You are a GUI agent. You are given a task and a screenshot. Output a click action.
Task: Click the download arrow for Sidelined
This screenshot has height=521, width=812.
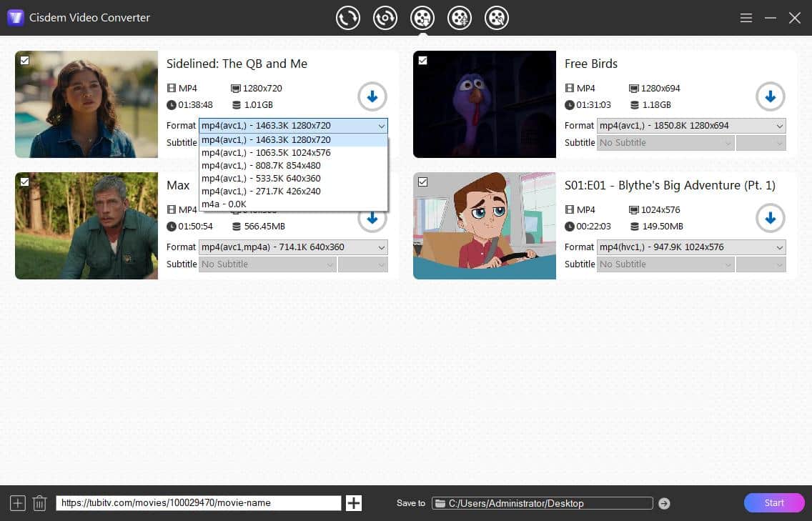pos(372,96)
